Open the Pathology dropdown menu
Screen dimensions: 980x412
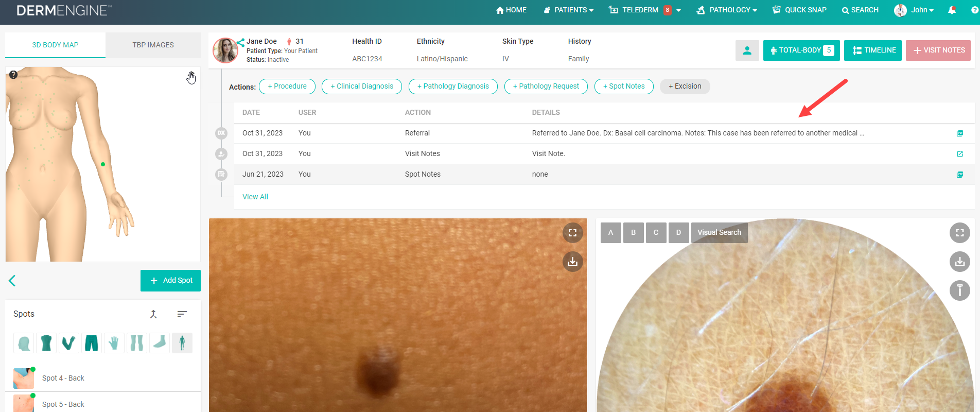point(726,10)
